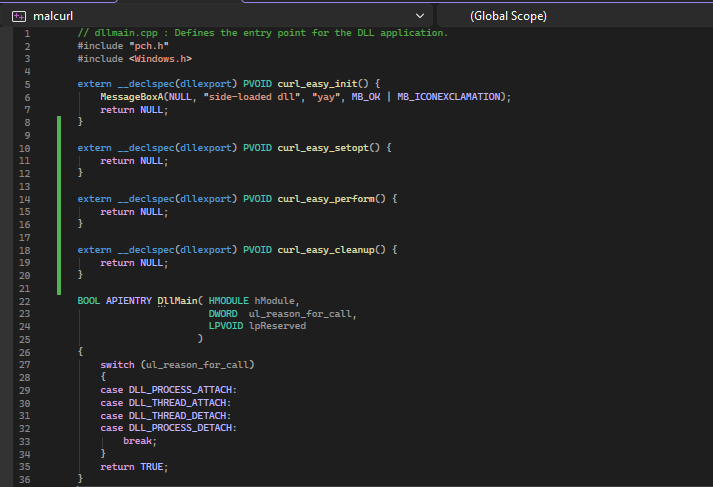This screenshot has width=713, height=487.
Task: Click the malcurl project icon
Action: point(18,16)
